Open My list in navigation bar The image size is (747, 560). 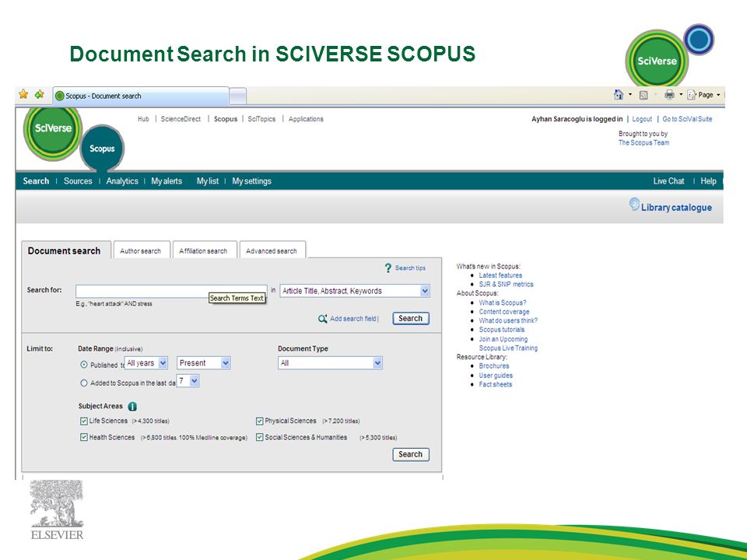[208, 181]
